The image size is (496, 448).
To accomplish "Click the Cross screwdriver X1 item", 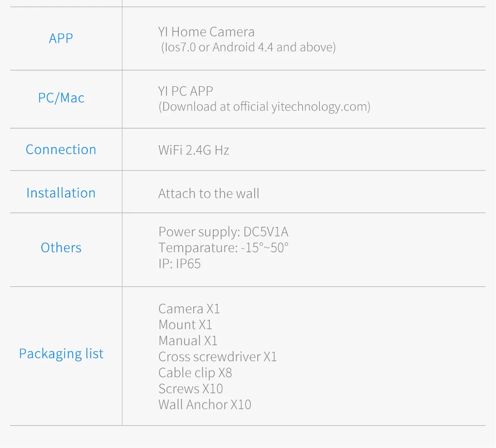I will click(218, 357).
